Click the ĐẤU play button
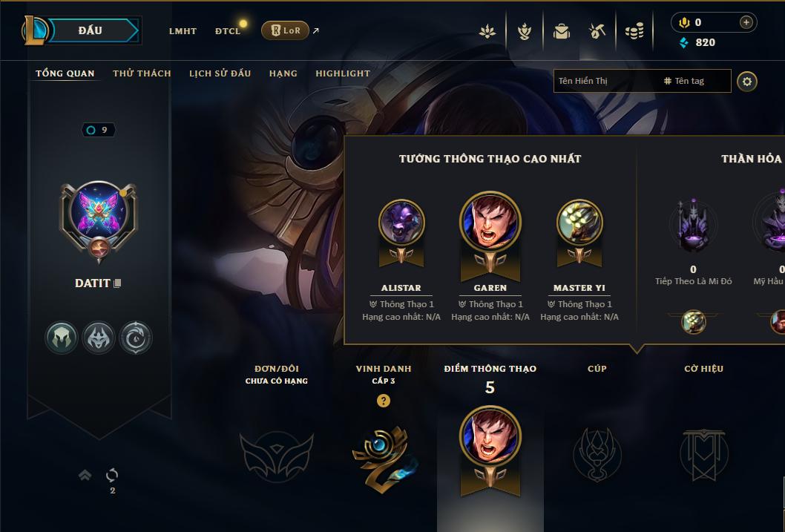Image resolution: width=785 pixels, height=532 pixels. click(x=91, y=30)
